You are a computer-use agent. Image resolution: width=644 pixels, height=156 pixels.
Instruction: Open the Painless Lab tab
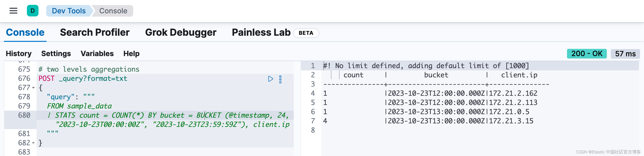[x=261, y=32]
